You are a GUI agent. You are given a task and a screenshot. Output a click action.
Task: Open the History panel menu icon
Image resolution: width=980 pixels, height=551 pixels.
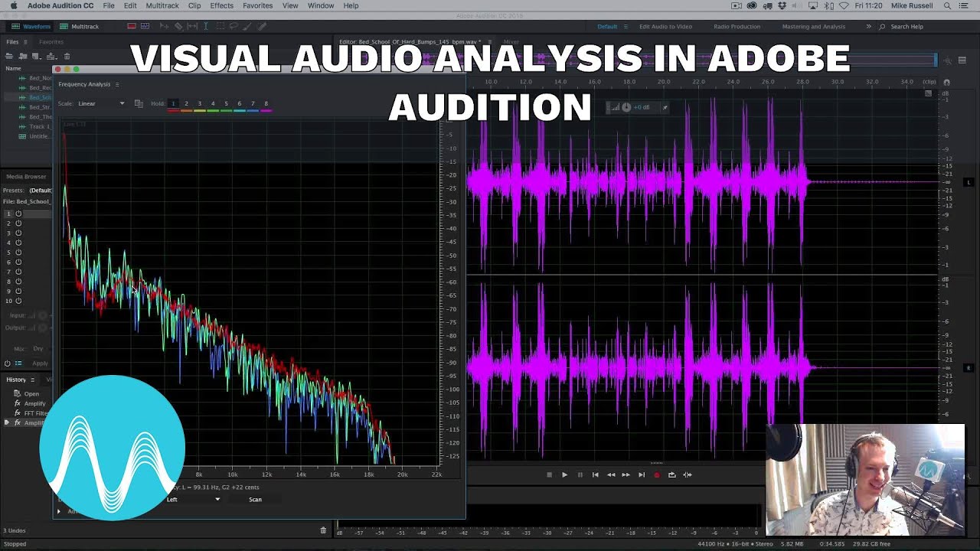click(32, 380)
